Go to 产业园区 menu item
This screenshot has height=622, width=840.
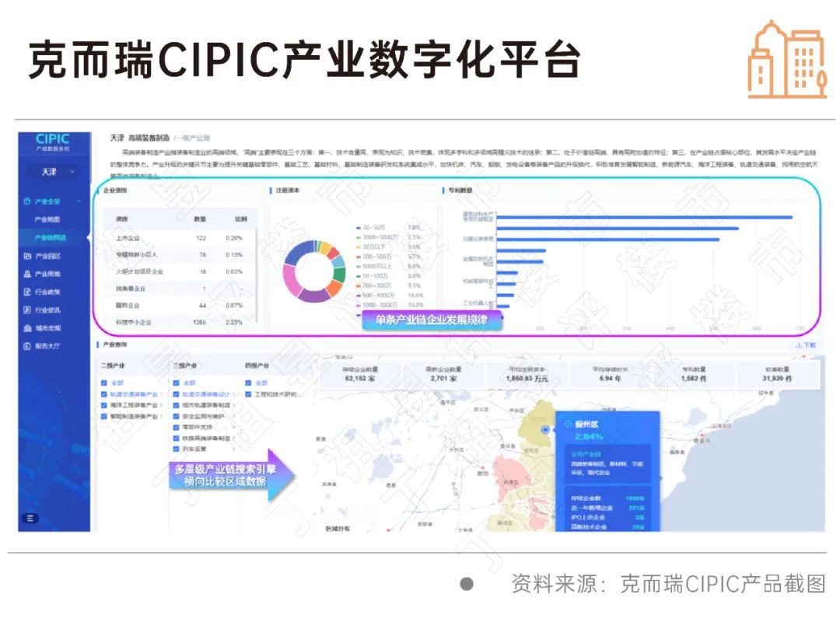point(48,256)
